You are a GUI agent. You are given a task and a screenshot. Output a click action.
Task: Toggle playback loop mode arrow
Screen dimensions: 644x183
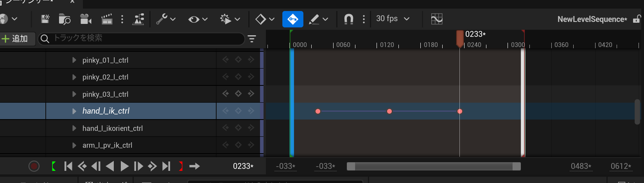194,167
